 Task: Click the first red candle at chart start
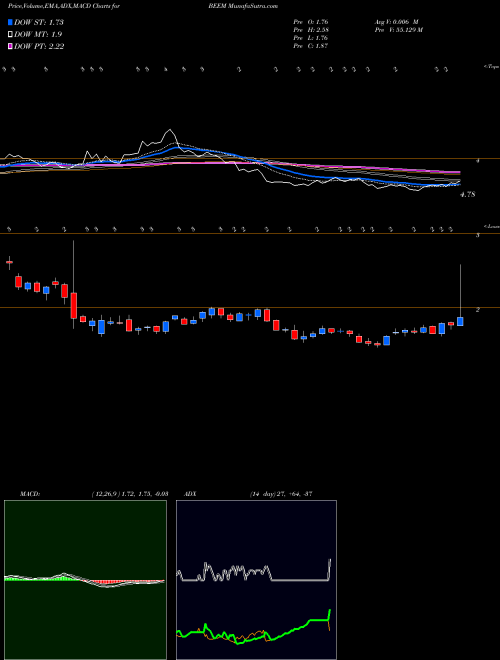9,262
